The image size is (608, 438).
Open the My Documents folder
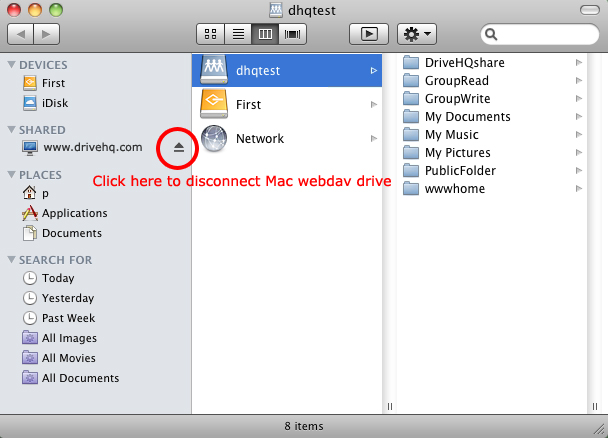click(x=467, y=117)
